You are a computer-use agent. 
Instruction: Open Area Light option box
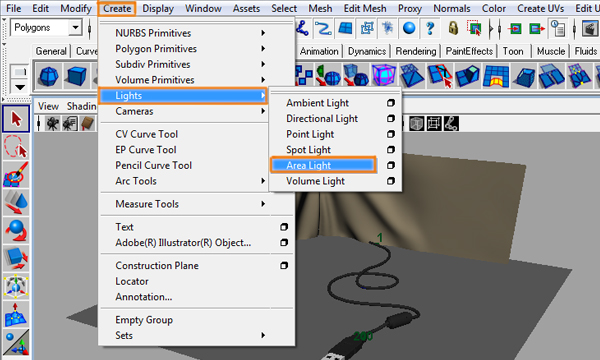[x=390, y=165]
